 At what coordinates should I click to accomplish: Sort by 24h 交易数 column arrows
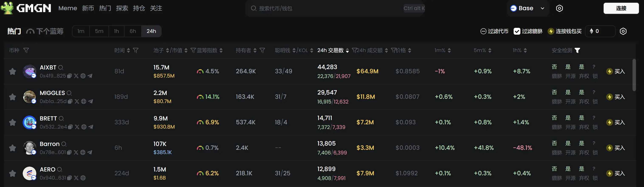pos(347,50)
